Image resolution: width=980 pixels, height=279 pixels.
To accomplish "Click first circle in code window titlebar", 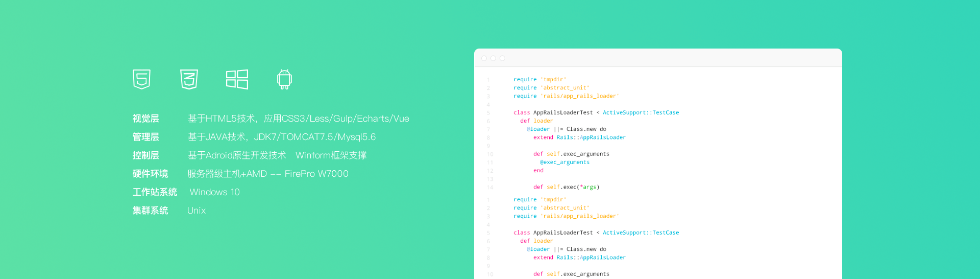I will click(x=484, y=58).
